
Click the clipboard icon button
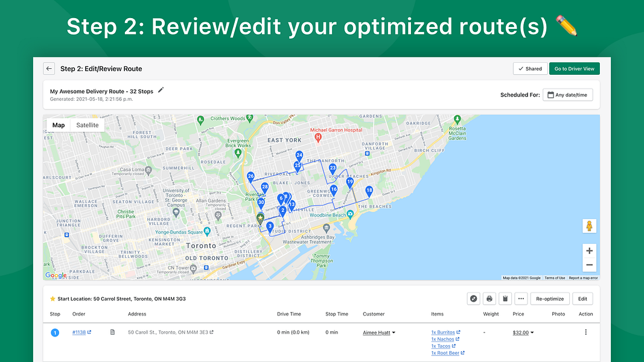(x=505, y=299)
